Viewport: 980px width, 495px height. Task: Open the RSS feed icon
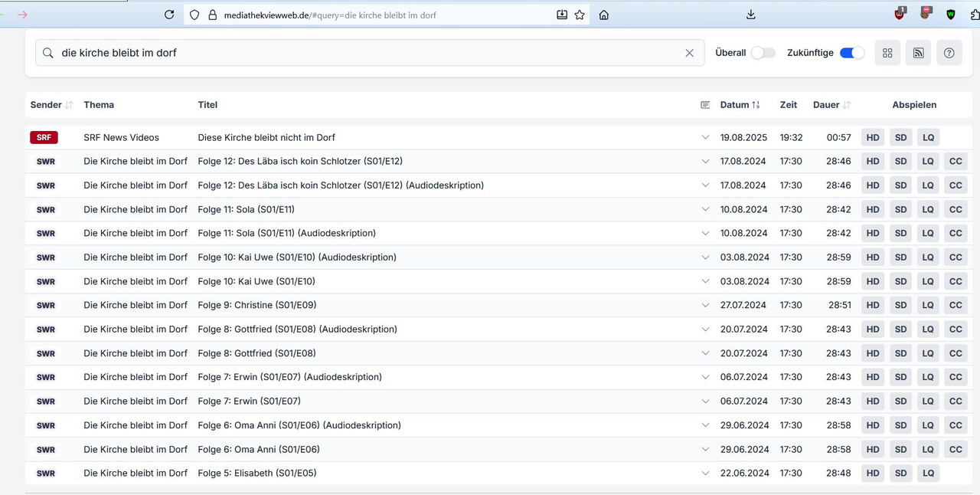point(918,53)
